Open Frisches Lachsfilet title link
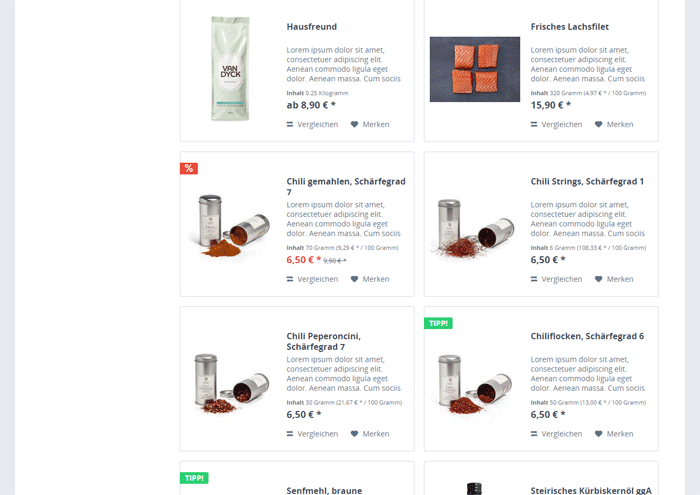This screenshot has width=700, height=495. [570, 27]
